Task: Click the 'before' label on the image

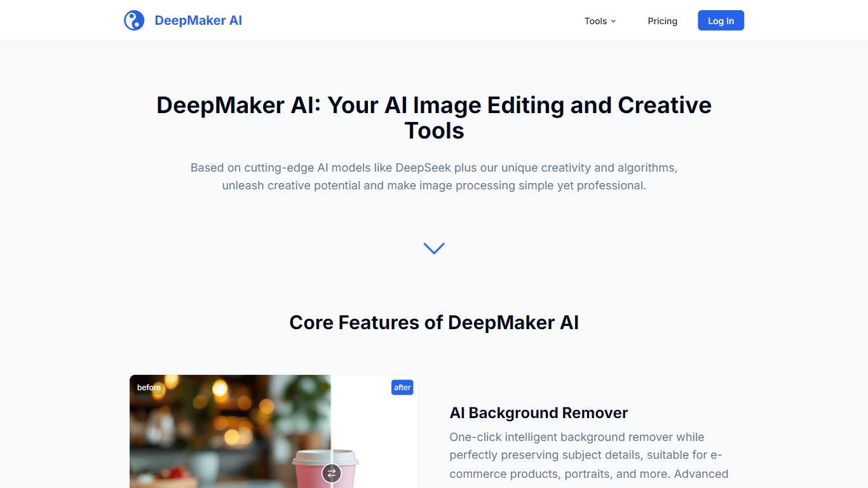Action: point(149,388)
